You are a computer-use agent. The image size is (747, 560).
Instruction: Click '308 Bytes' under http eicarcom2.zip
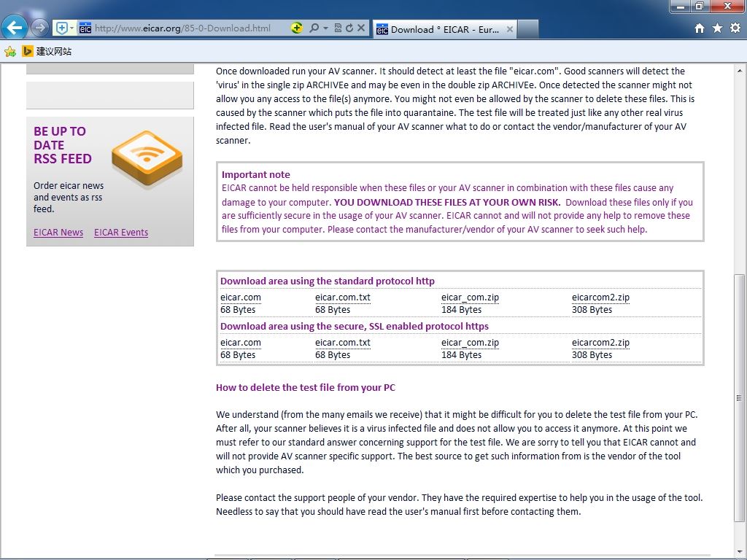pos(592,309)
